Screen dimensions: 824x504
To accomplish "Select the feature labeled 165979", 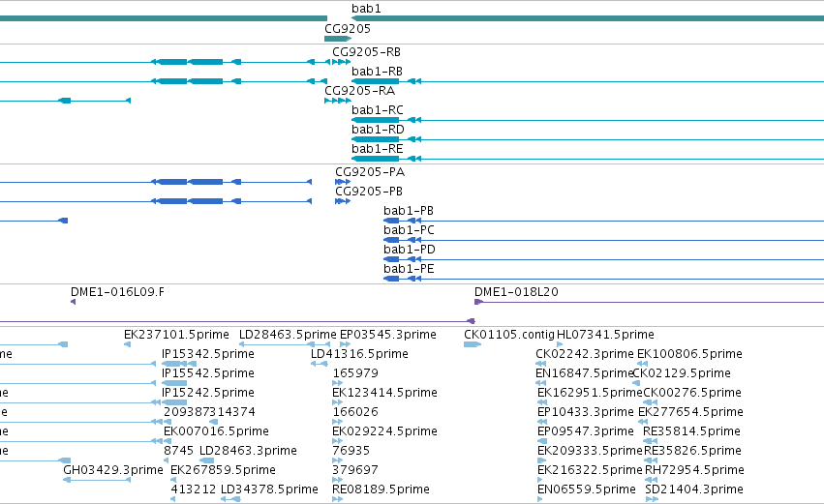I will (x=355, y=373).
